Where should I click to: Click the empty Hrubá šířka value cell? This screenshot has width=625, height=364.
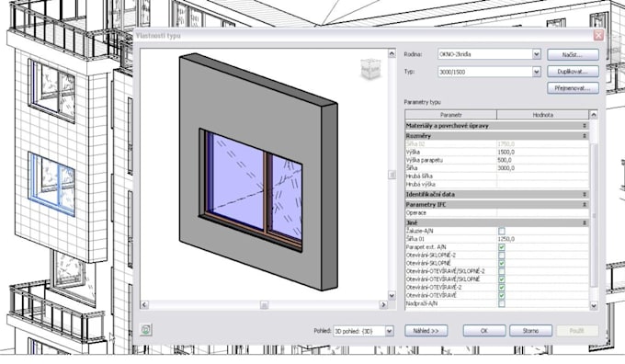point(542,176)
